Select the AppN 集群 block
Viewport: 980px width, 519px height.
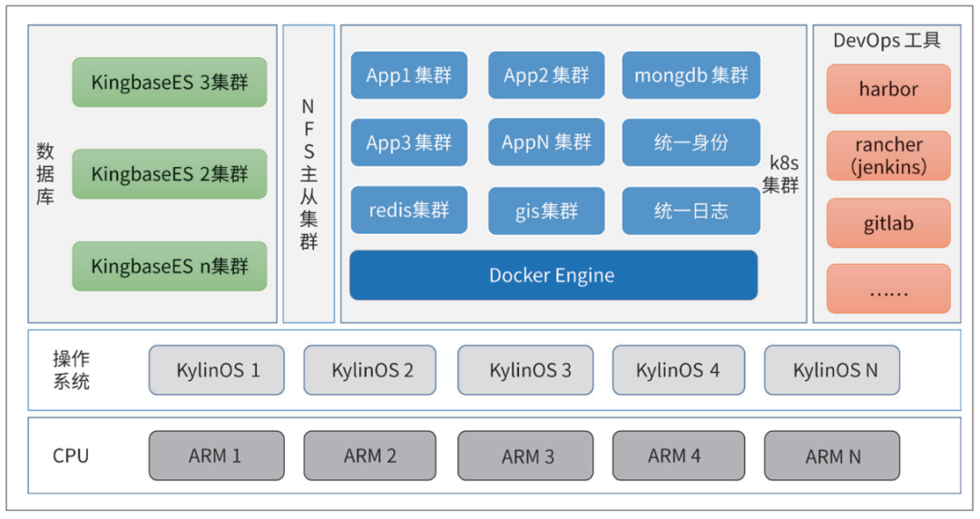[546, 142]
